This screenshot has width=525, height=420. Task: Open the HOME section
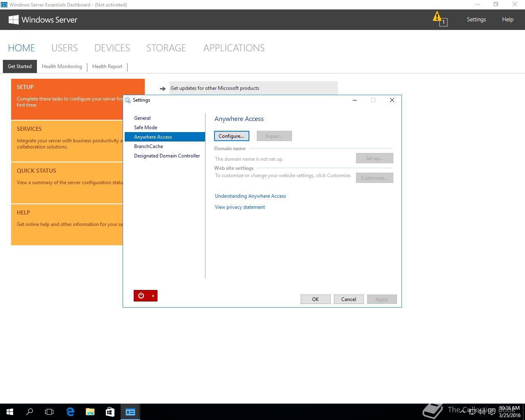pyautogui.click(x=21, y=48)
